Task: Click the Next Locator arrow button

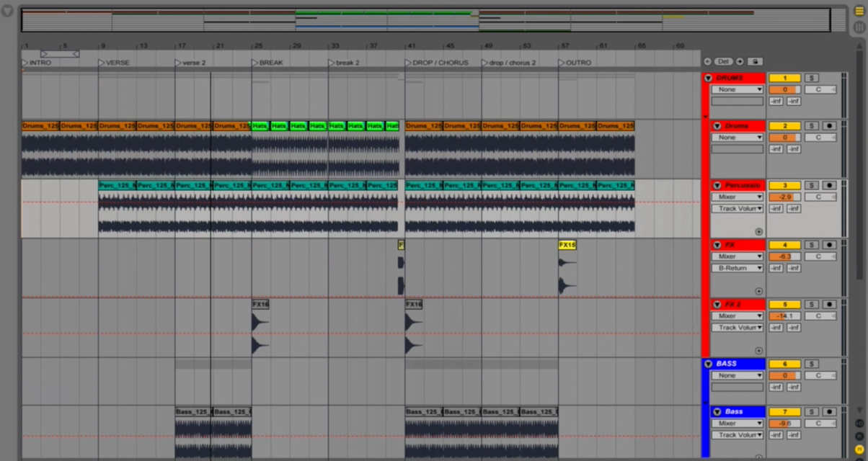Action: (x=740, y=62)
